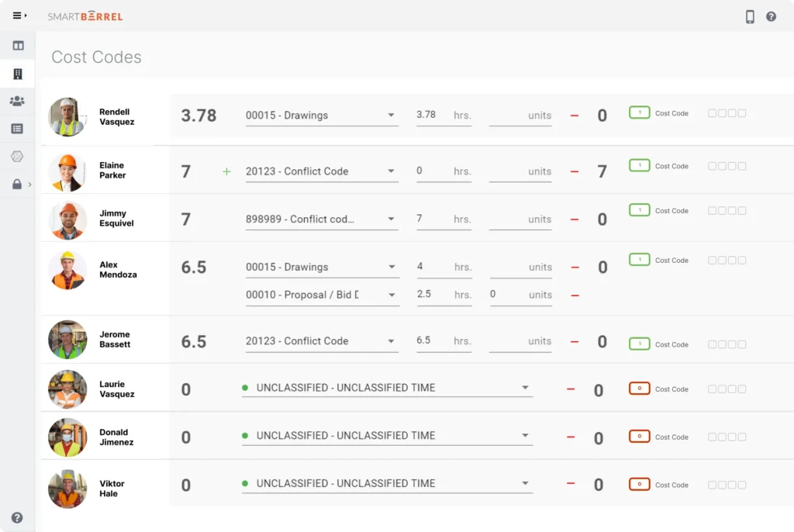Image resolution: width=794 pixels, height=532 pixels.
Task: Open the padlock section in the sidebar
Action: 17,185
